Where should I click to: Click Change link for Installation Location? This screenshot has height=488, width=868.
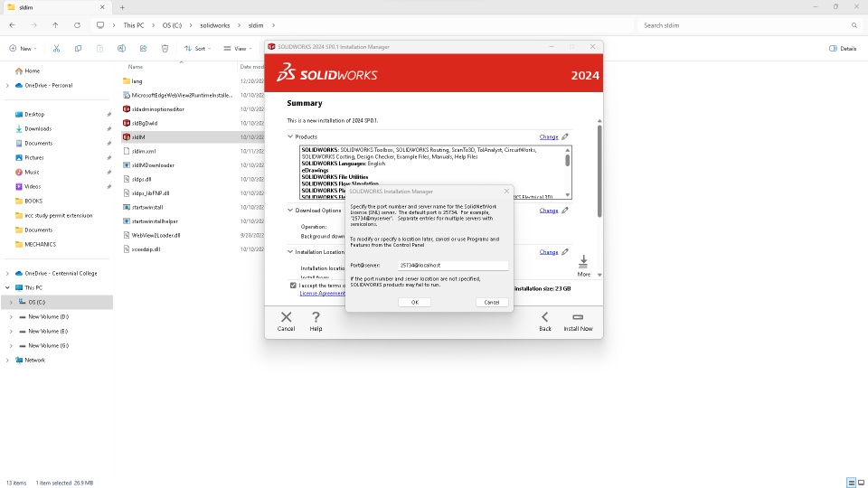point(549,252)
